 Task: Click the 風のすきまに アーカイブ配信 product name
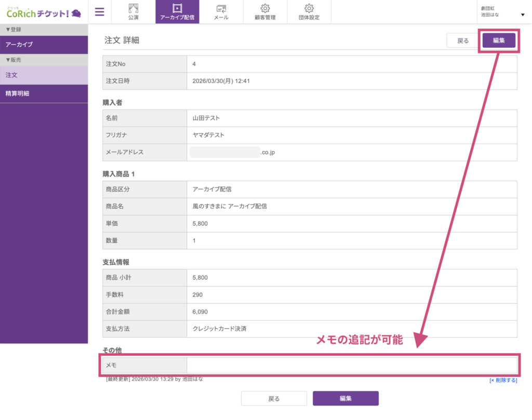coord(230,206)
